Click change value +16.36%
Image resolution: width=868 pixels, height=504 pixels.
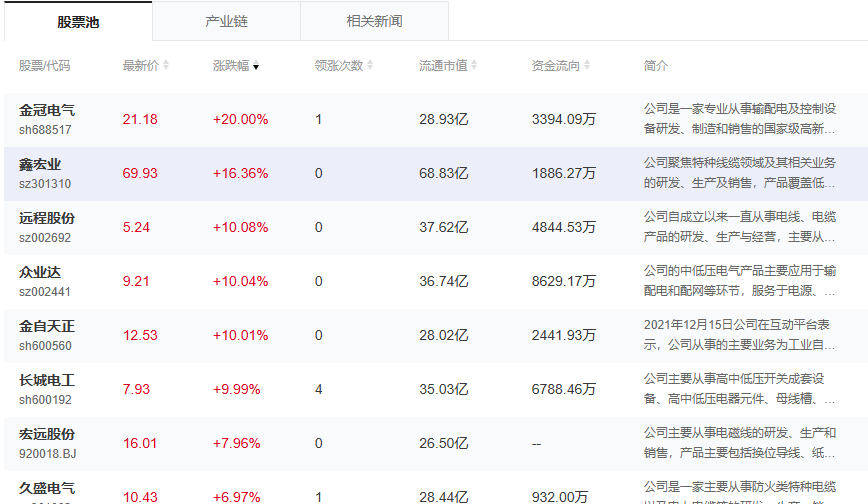[x=240, y=173]
